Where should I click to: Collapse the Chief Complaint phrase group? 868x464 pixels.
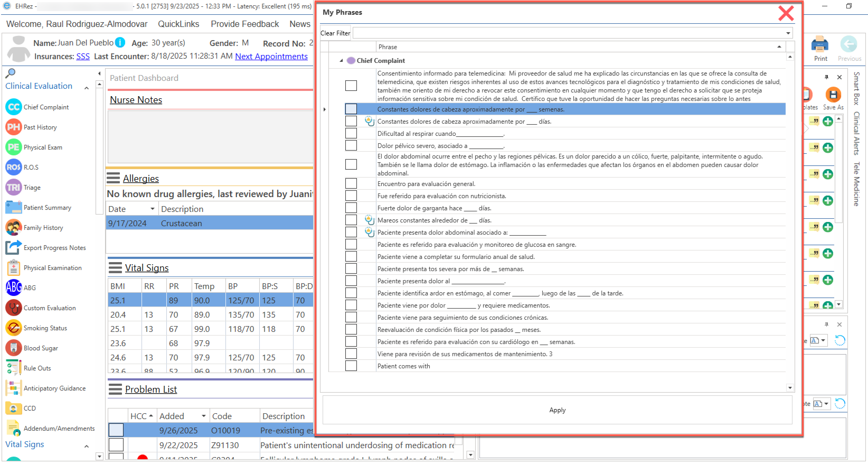pos(341,61)
